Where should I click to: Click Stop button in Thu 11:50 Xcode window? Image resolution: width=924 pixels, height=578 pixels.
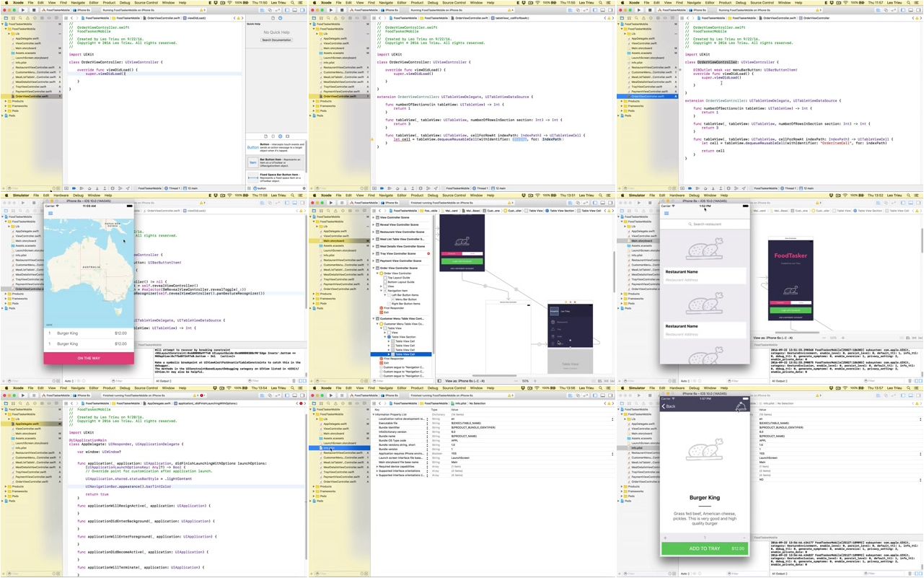coord(34,10)
